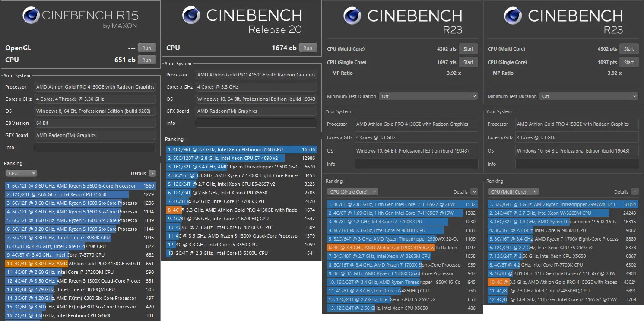Click CB Version '64 Bit' field in R15
The height and width of the screenshot is (321, 644).
(95, 123)
